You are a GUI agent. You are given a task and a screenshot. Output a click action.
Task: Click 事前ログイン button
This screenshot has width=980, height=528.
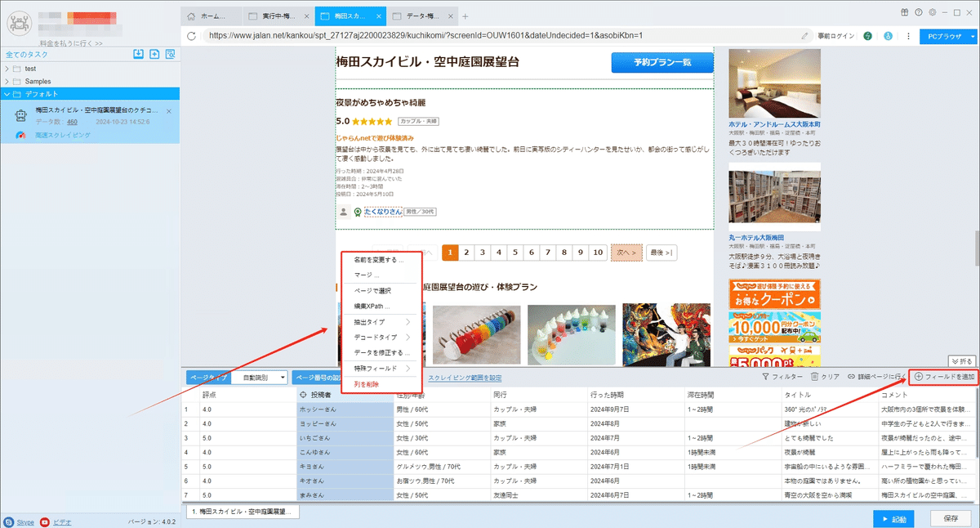tap(835, 36)
